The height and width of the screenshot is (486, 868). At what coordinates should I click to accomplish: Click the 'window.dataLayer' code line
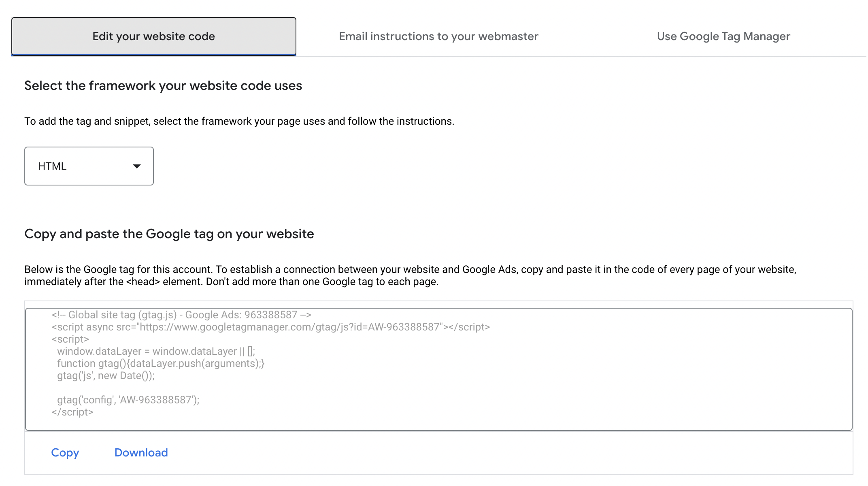click(x=156, y=351)
